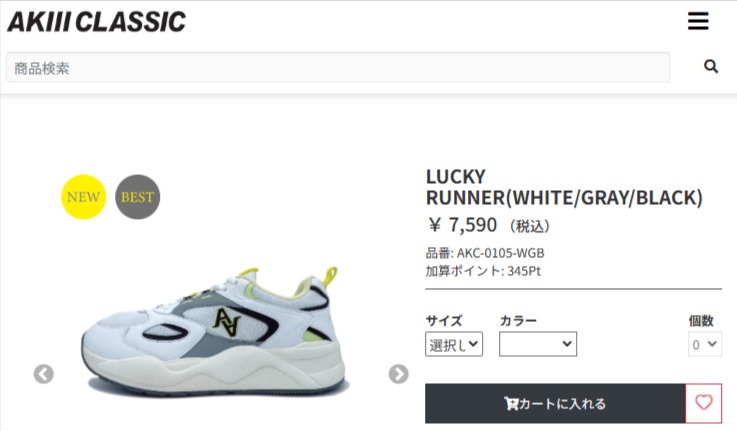The height and width of the screenshot is (431, 737).
Task: Click the yellow NEW badge
Action: 84,197
